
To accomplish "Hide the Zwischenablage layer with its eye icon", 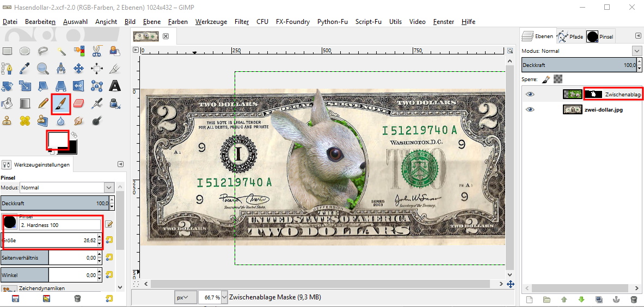I will 530,94.
